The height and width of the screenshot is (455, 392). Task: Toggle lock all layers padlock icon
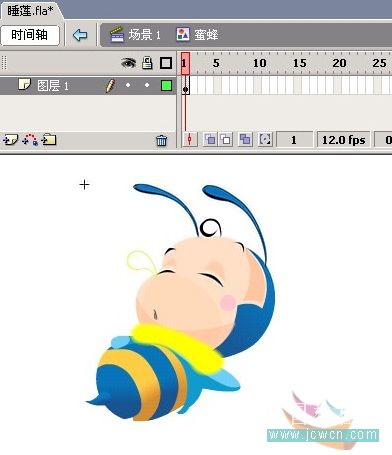pos(147,63)
